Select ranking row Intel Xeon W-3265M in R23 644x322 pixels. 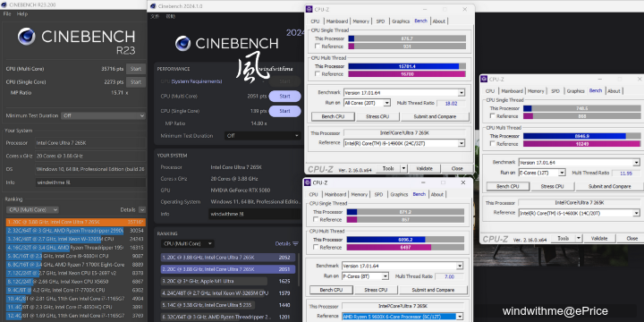point(75,239)
